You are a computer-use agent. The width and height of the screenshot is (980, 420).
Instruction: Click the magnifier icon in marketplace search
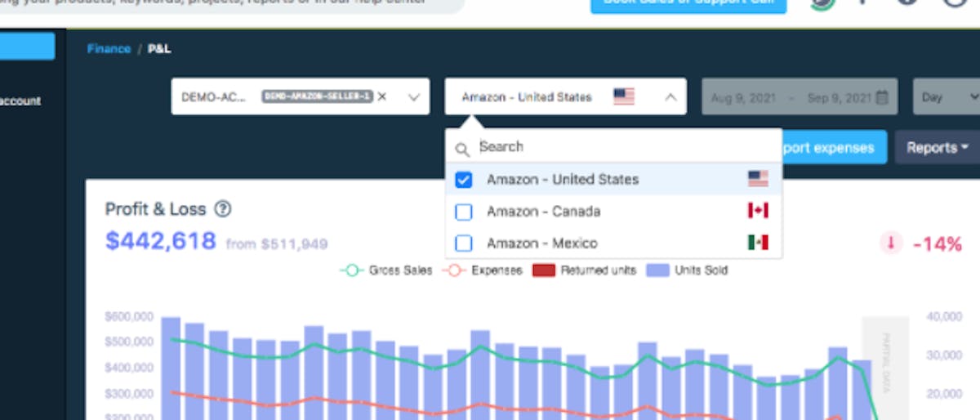coord(462,149)
